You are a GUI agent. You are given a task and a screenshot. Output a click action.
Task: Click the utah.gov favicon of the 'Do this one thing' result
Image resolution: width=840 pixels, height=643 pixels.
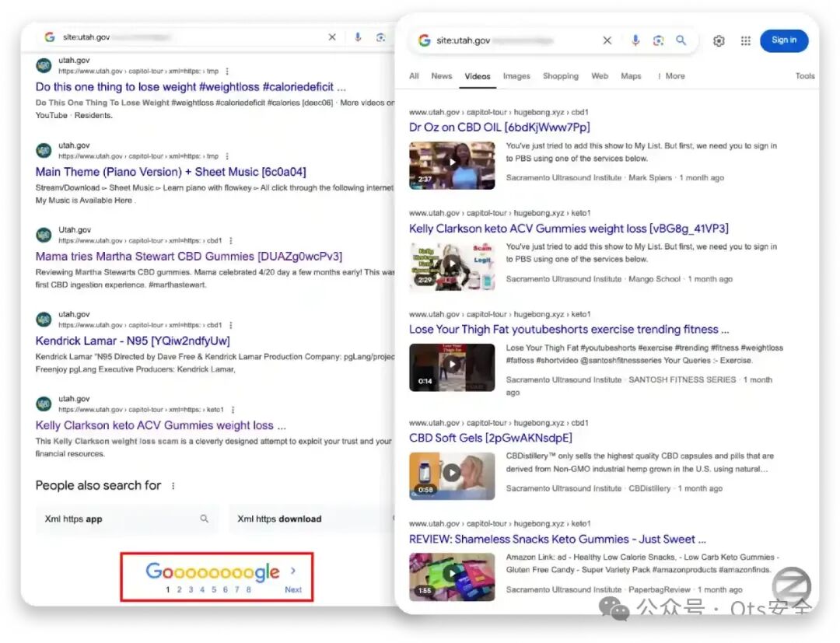(x=44, y=66)
